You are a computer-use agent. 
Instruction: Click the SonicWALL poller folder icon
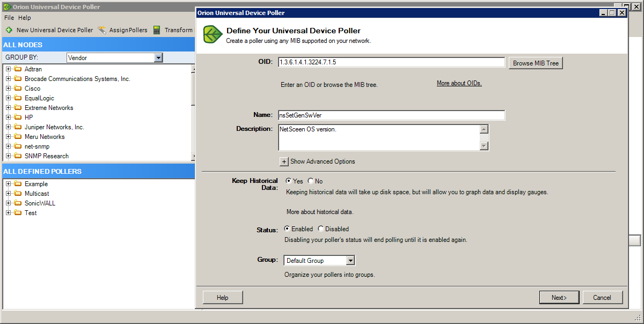[18, 203]
